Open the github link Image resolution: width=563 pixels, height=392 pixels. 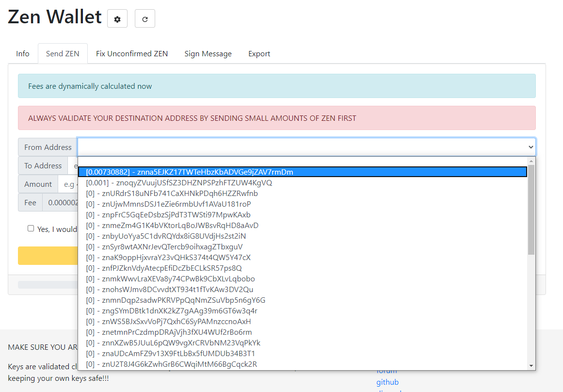(387, 382)
